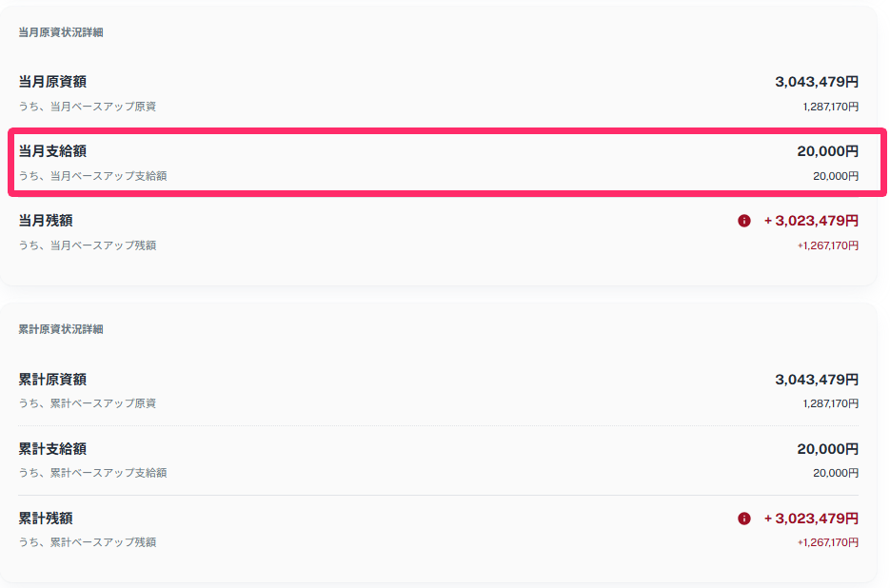Click the 当月原資額 amount 3,043,479円

(x=817, y=82)
